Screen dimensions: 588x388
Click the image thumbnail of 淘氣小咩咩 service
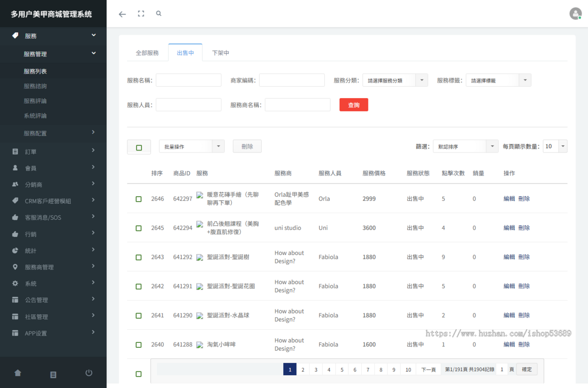(200, 345)
